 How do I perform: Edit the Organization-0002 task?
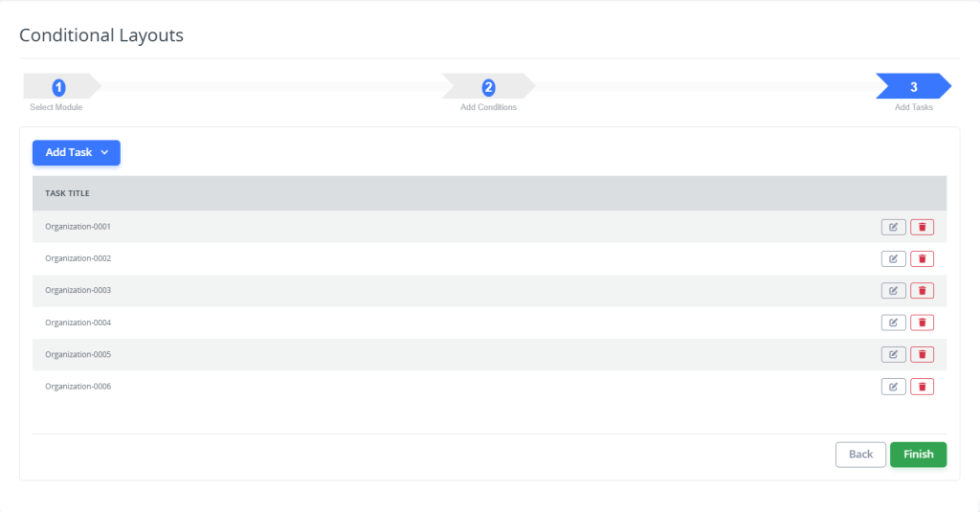coord(893,258)
